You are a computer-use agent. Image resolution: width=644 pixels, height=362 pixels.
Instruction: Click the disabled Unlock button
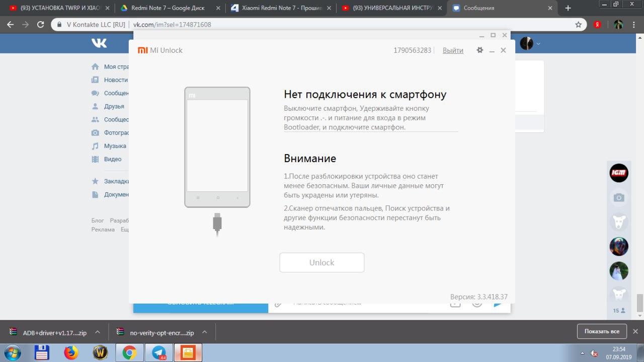pyautogui.click(x=322, y=262)
